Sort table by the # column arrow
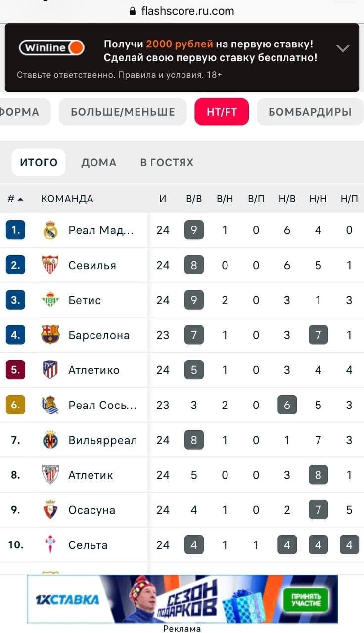The width and height of the screenshot is (364, 633). click(20, 199)
